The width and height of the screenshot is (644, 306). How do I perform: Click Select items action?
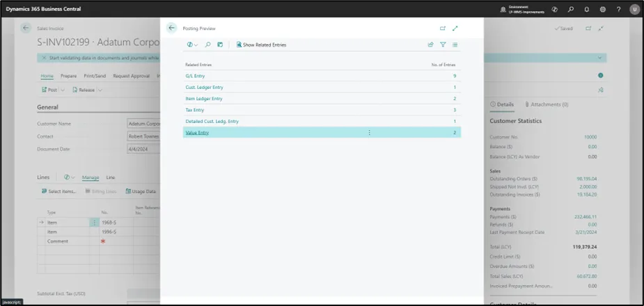58,191
